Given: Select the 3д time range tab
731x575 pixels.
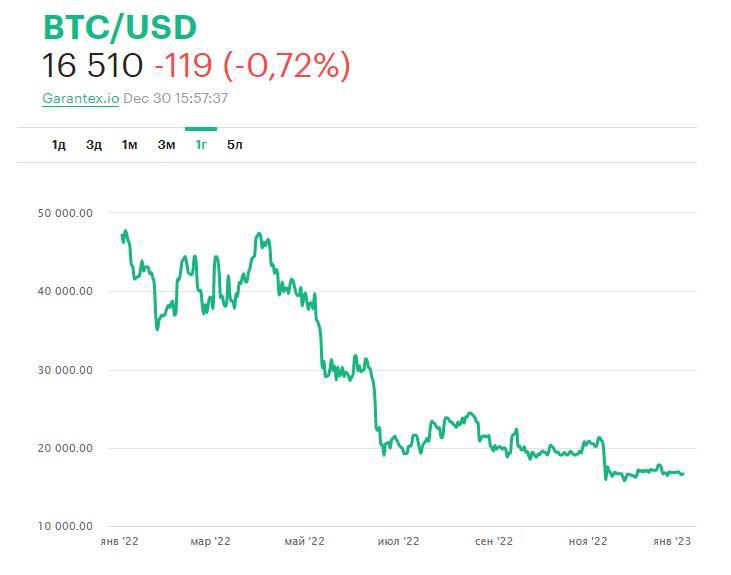Looking at the screenshot, I should coord(94,145).
